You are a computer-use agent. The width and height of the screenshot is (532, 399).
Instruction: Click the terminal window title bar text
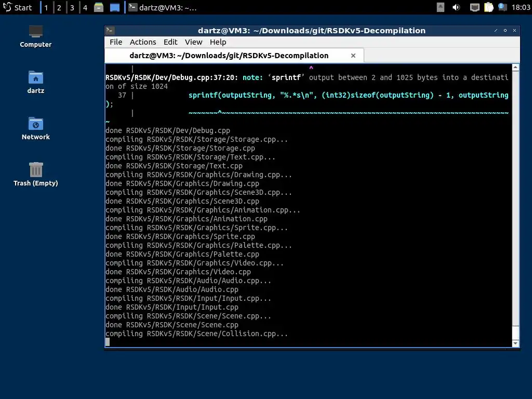tap(312, 31)
